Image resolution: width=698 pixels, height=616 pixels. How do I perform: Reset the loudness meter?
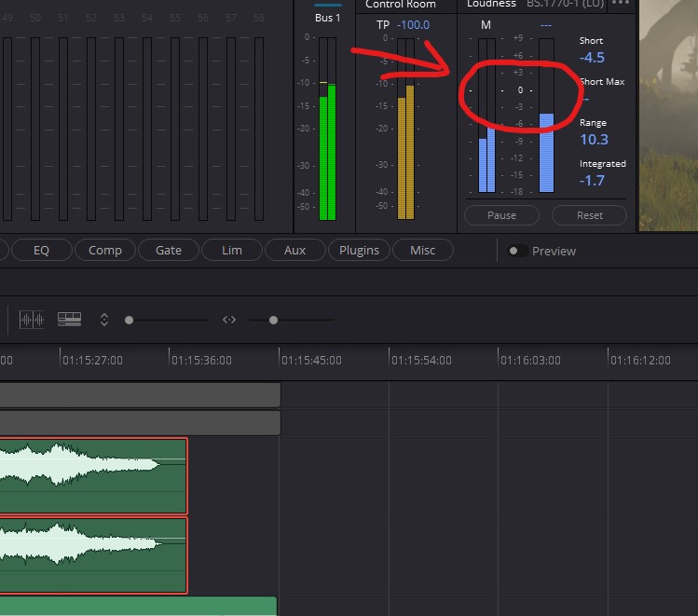(x=589, y=215)
